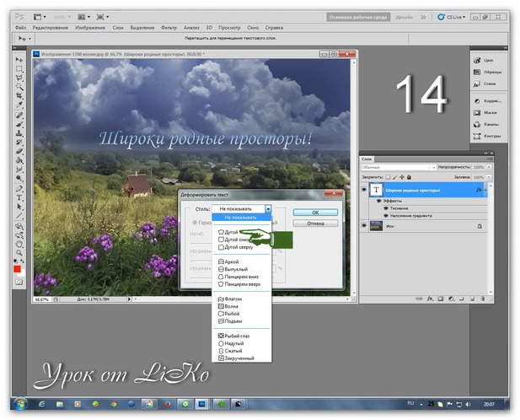The height and width of the screenshot is (420, 520).
Task: Click the Фон layer thumbnail
Action: [376, 226]
